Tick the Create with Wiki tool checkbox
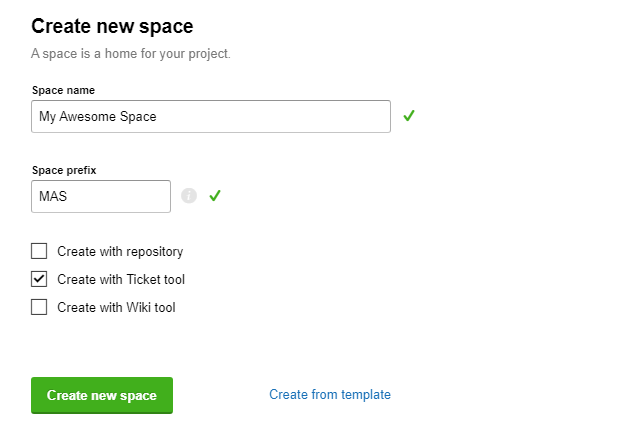 pos(39,308)
